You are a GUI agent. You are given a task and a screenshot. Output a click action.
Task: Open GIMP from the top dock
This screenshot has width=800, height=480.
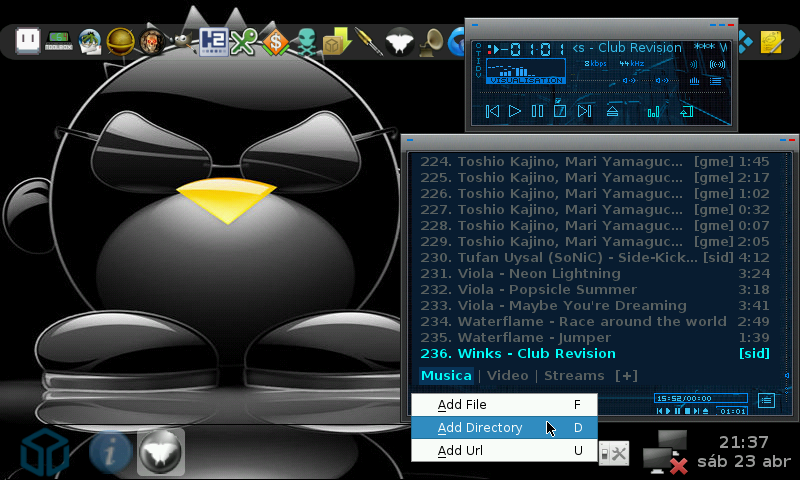point(181,41)
